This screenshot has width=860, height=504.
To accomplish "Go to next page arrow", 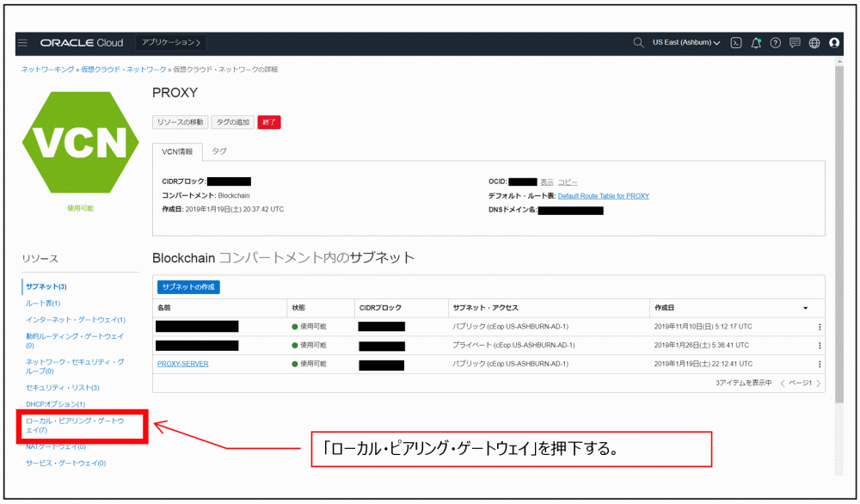I will [x=819, y=384].
